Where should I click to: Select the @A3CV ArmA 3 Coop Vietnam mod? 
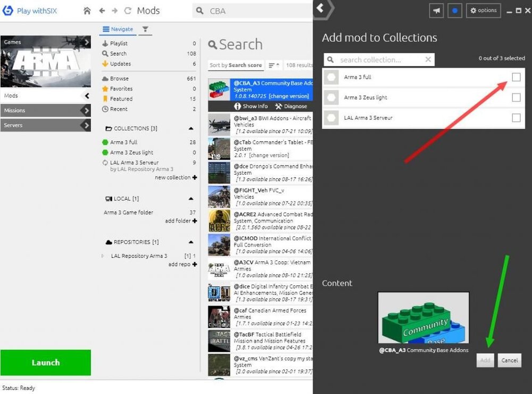[260, 269]
